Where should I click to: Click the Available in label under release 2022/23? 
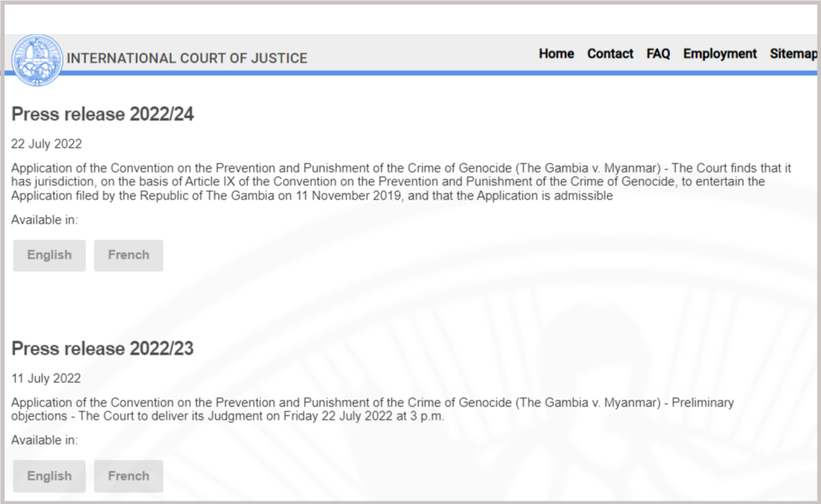(44, 440)
